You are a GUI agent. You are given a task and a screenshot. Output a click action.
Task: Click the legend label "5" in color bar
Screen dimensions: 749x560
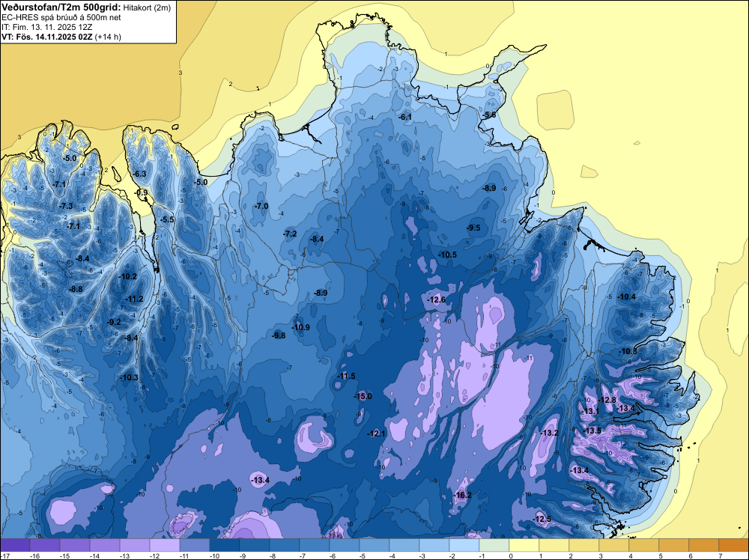(x=661, y=556)
